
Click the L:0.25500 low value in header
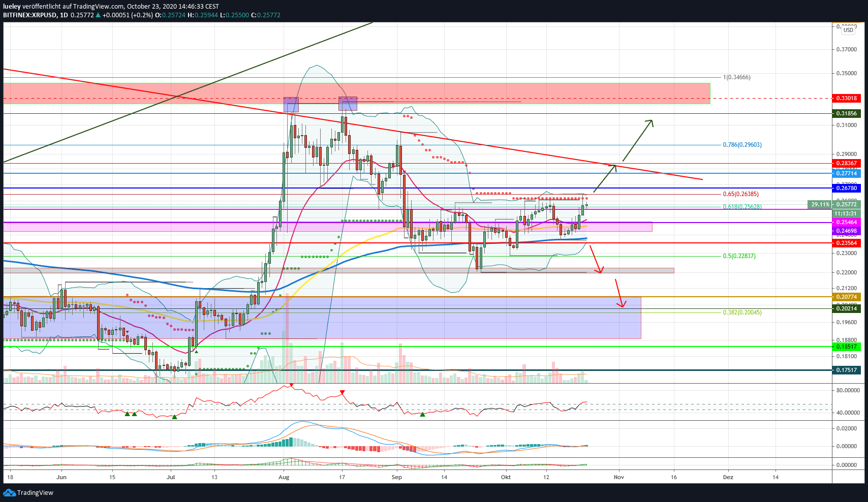click(x=234, y=15)
